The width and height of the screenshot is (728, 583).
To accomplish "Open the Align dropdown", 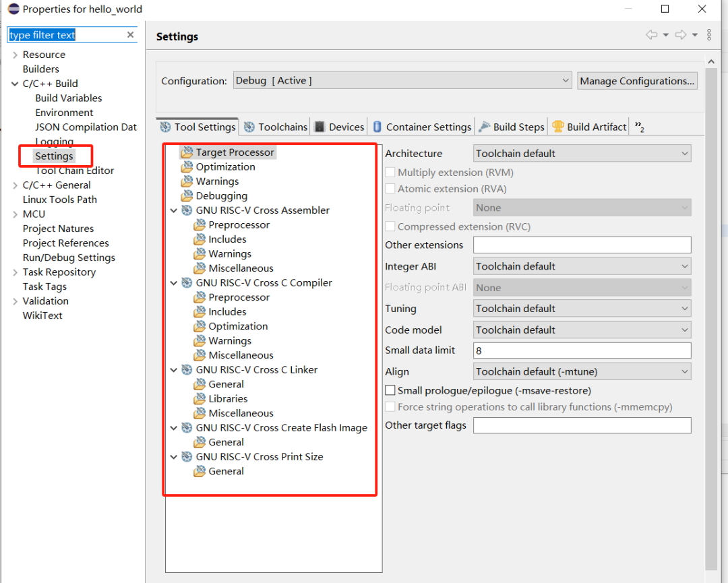I will 582,372.
